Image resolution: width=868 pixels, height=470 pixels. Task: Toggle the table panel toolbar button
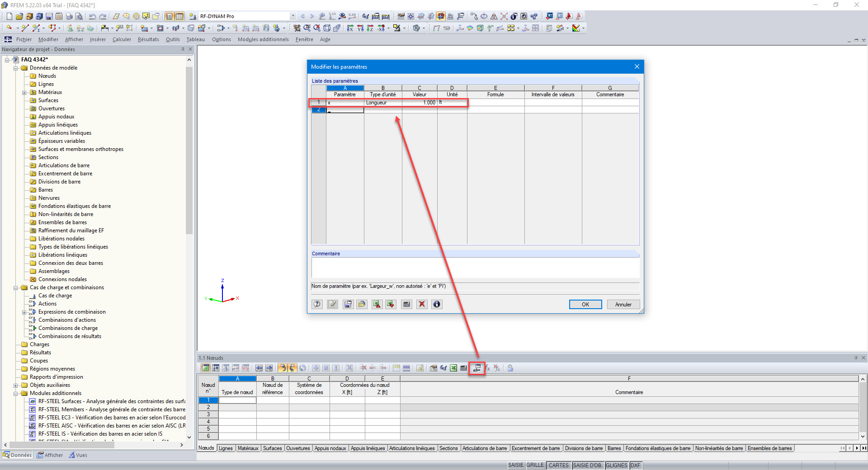tap(179, 16)
